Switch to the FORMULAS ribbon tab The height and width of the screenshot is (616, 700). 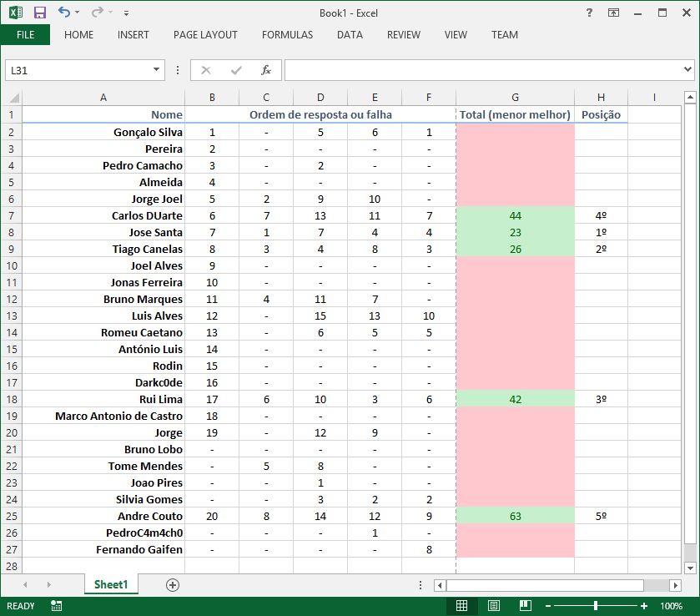(x=287, y=35)
